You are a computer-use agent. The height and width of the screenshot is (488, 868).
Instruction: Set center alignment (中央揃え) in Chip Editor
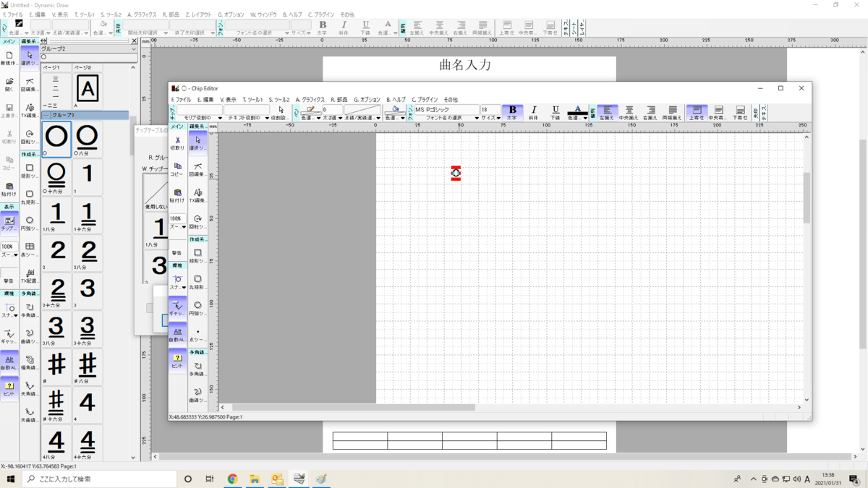click(x=629, y=112)
